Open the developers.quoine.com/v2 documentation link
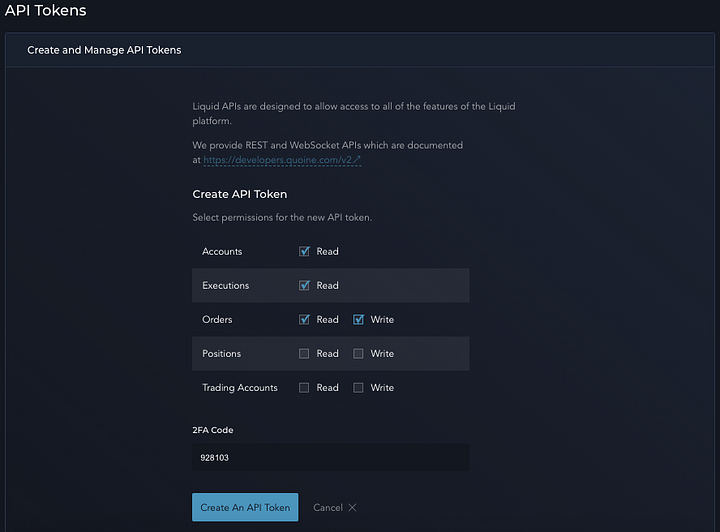Image resolution: width=720 pixels, height=532 pixels. pyautogui.click(x=282, y=160)
